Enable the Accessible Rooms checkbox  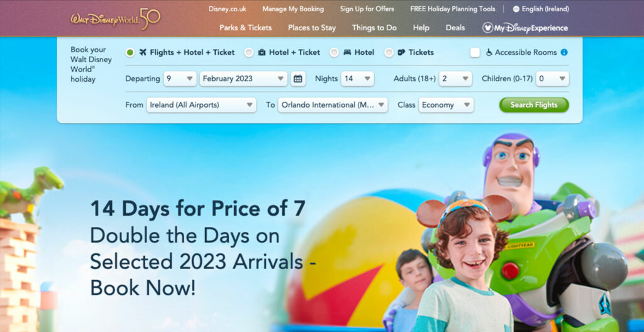pyautogui.click(x=475, y=53)
